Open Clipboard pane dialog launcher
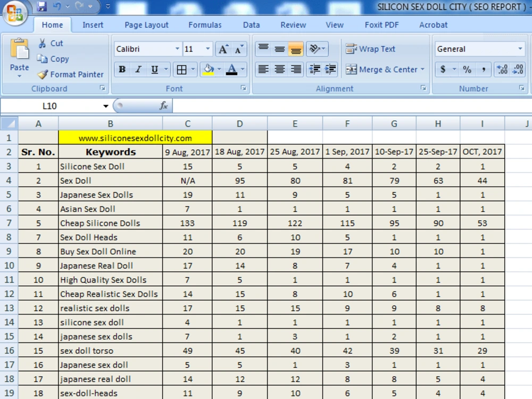This screenshot has width=532, height=399. 103,88
